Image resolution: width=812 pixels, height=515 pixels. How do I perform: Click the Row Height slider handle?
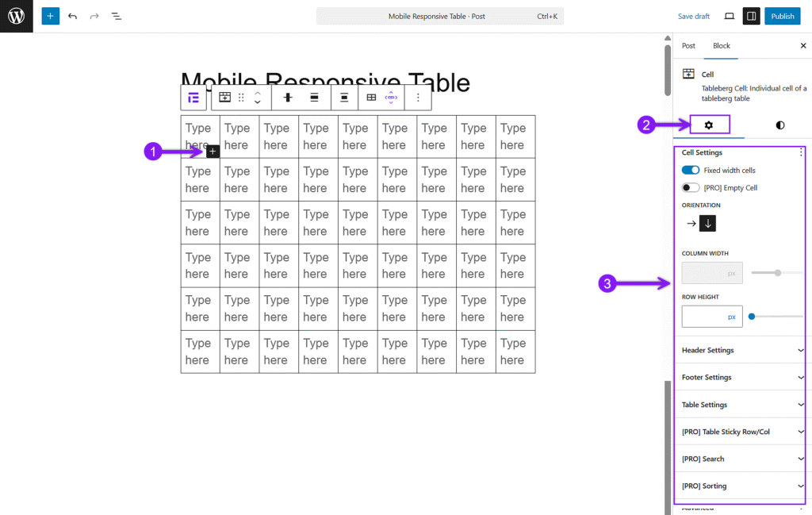752,317
